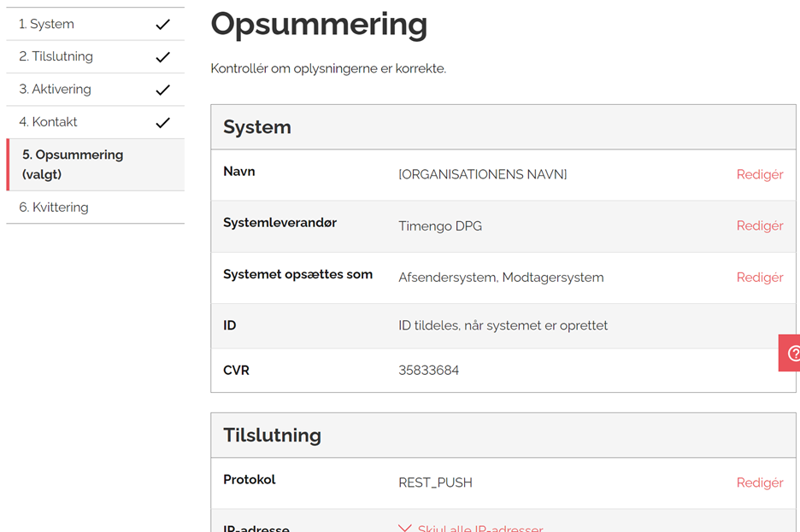This screenshot has width=800, height=532.
Task: Click the Opsummering page heading
Action: tap(319, 25)
